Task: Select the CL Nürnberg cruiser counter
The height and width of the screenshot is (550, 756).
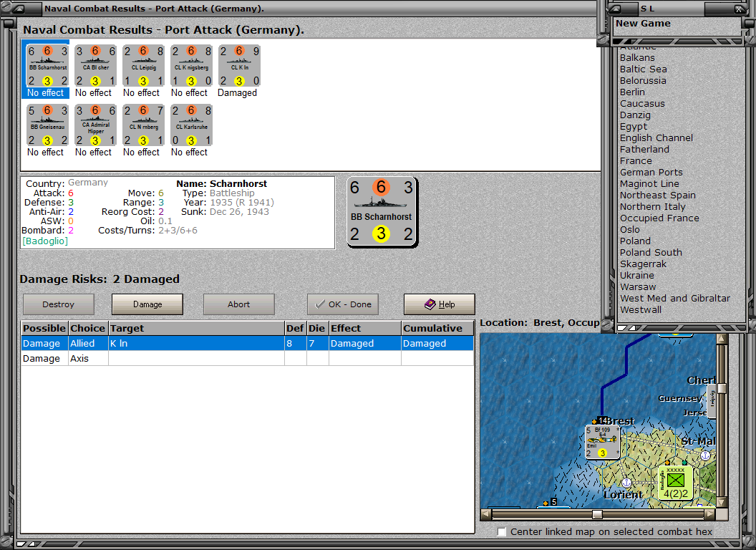Action: click(144, 125)
